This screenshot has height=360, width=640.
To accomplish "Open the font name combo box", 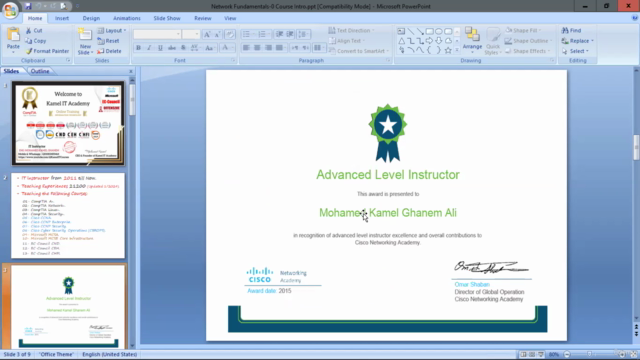I will pos(157,34).
